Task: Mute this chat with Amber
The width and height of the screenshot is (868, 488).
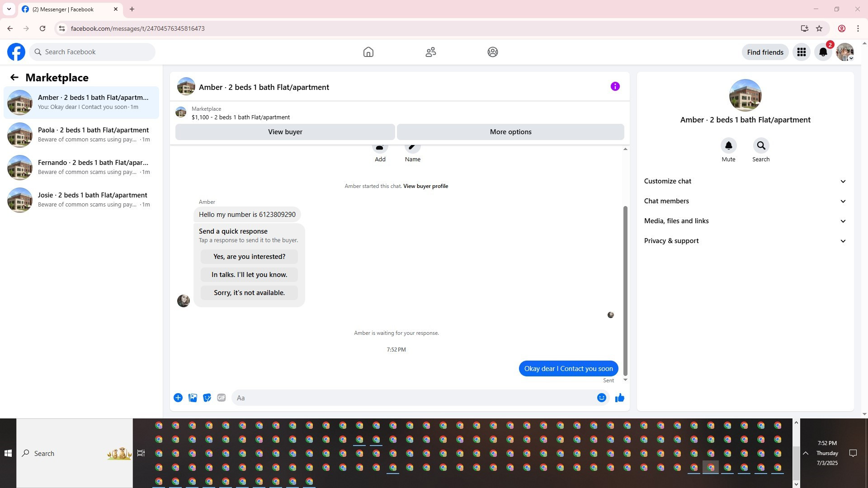Action: (728, 146)
